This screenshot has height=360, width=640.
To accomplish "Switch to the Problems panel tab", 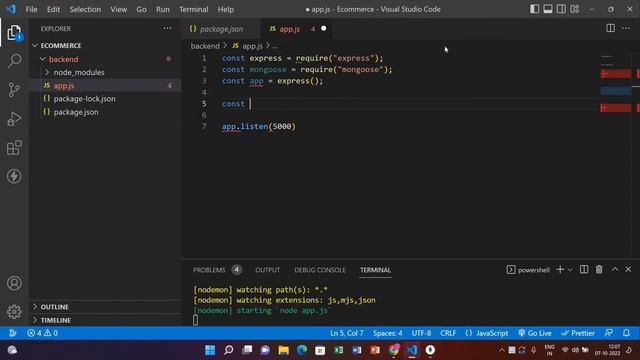I will coord(217,270).
